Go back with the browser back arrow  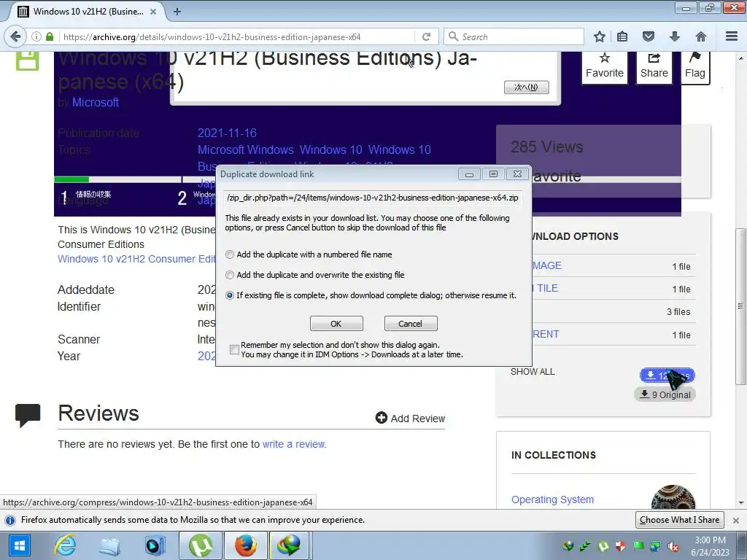[x=16, y=36]
